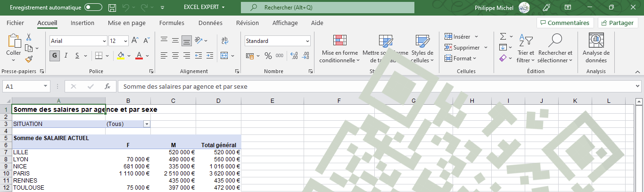Open Rechercher et sélectionner dropdown
This screenshot has width=644, height=192.
[555, 48]
